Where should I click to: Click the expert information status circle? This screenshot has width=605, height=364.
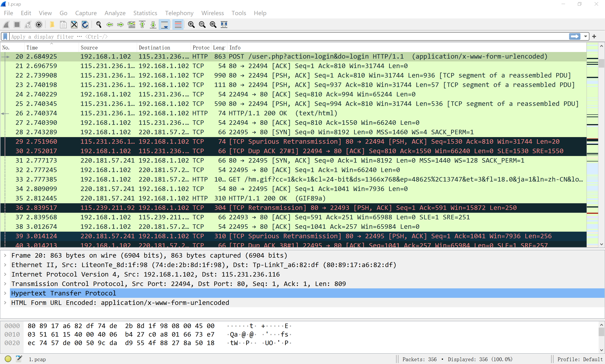[8, 359]
